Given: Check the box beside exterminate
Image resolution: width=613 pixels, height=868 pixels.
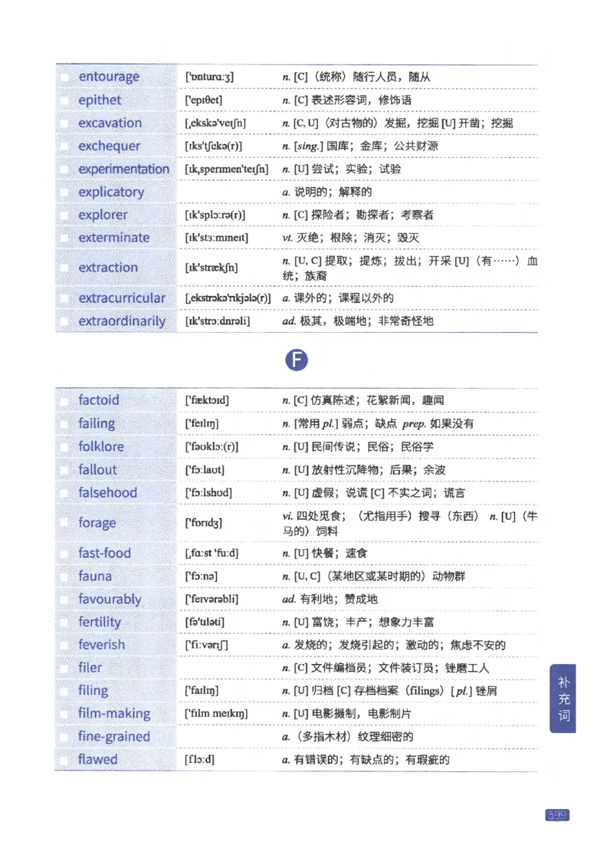Looking at the screenshot, I should point(64,238).
